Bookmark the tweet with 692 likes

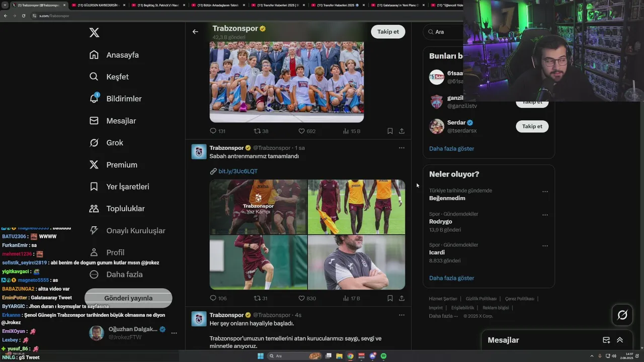tap(390, 131)
